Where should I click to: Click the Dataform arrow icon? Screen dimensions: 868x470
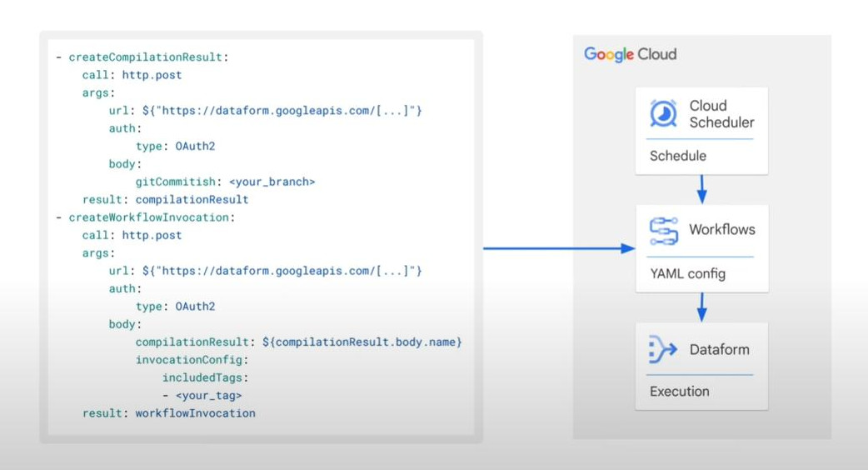[x=662, y=349]
